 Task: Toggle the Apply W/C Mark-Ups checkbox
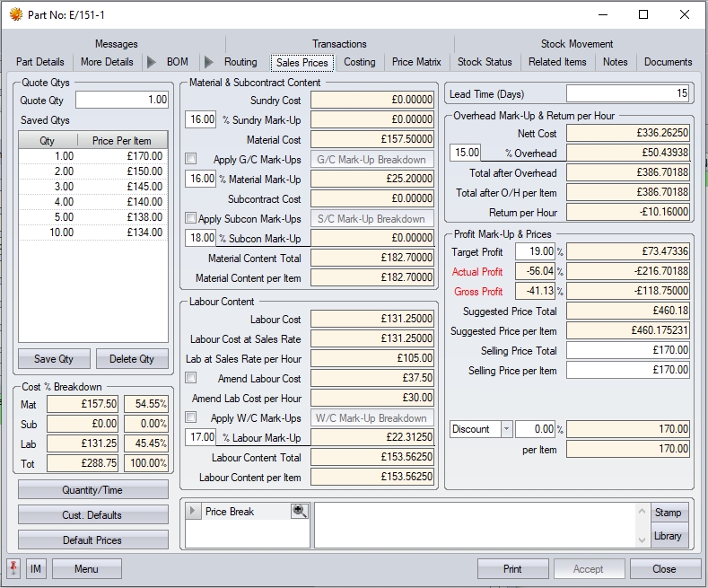click(190, 417)
